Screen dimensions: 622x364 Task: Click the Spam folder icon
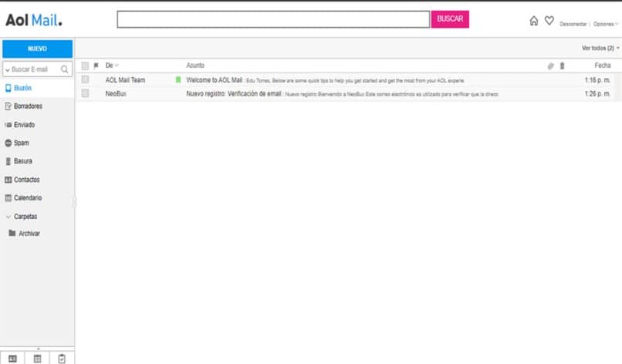(x=8, y=143)
